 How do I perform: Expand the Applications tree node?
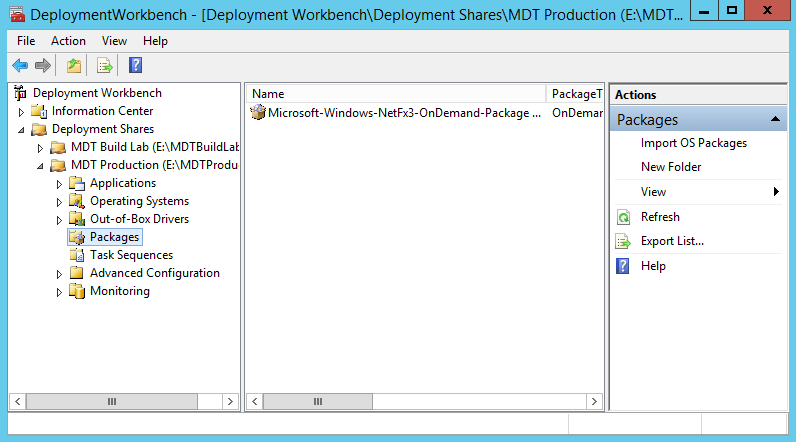(x=59, y=184)
